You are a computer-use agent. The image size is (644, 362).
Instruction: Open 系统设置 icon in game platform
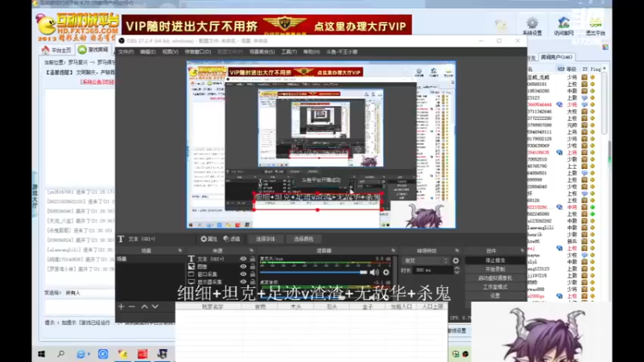click(532, 27)
